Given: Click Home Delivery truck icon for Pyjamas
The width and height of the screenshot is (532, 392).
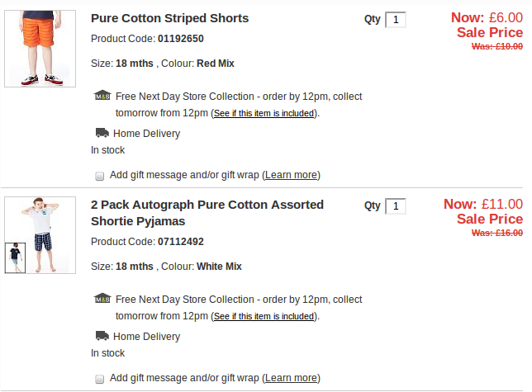Looking at the screenshot, I should point(102,336).
